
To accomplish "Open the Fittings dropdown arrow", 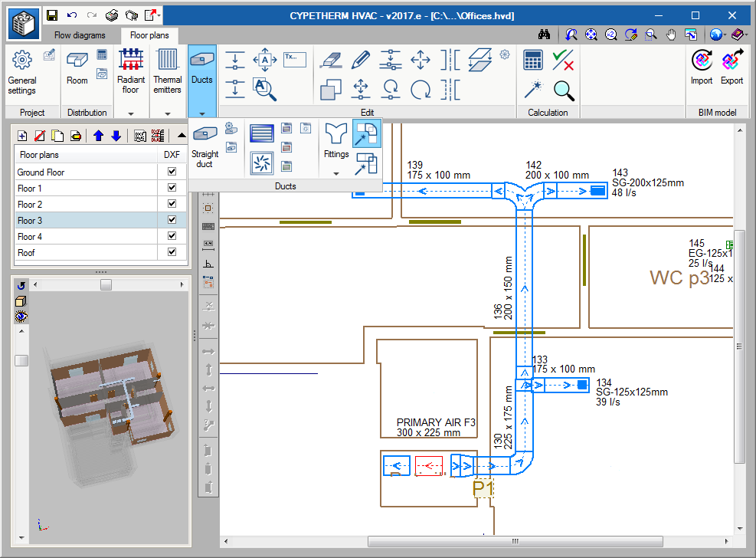I will click(335, 173).
